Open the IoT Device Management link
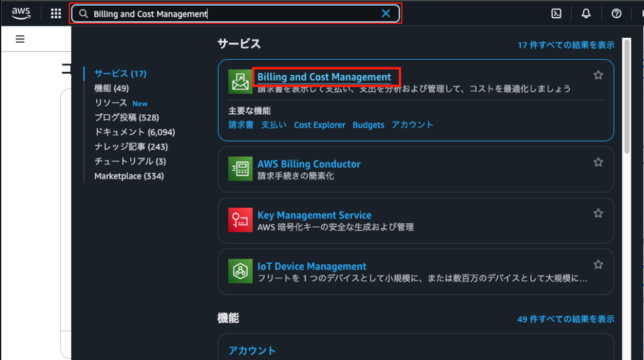The image size is (644, 360). pos(312,266)
